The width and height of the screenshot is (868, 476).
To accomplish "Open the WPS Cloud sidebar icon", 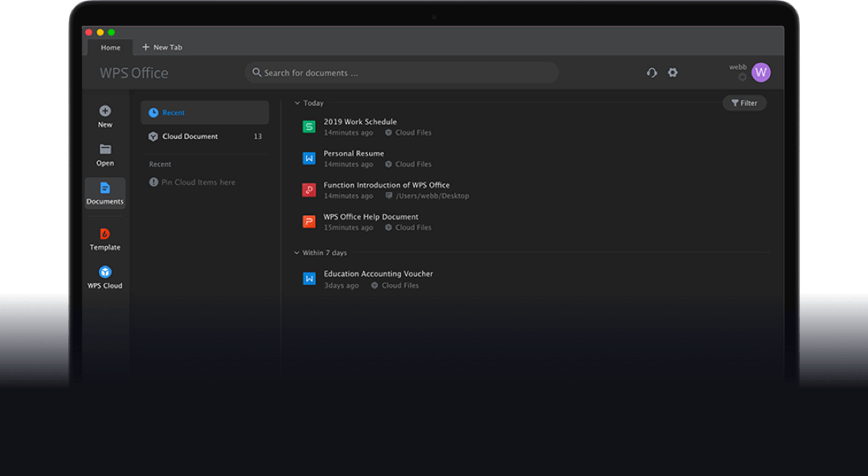I will pos(105,272).
